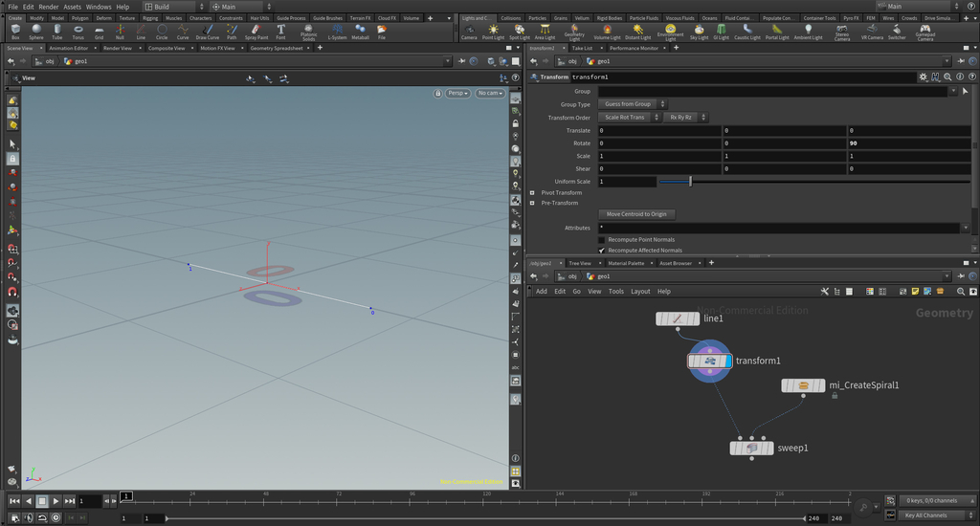Select the Gamepad Camera tool
Screen dimensions: 980x526
925,33
